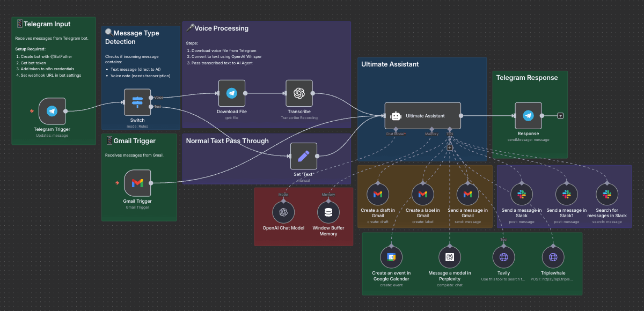This screenshot has width=644, height=311.
Task: Click plus button after Response node
Action: [560, 115]
